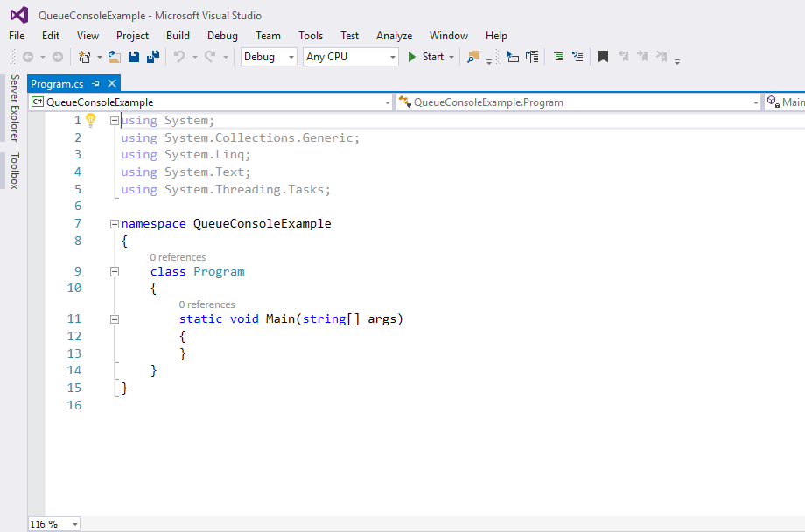Open the Toolbox panel from the sidebar
Viewport: 805px width, 532px height.
(x=14, y=171)
